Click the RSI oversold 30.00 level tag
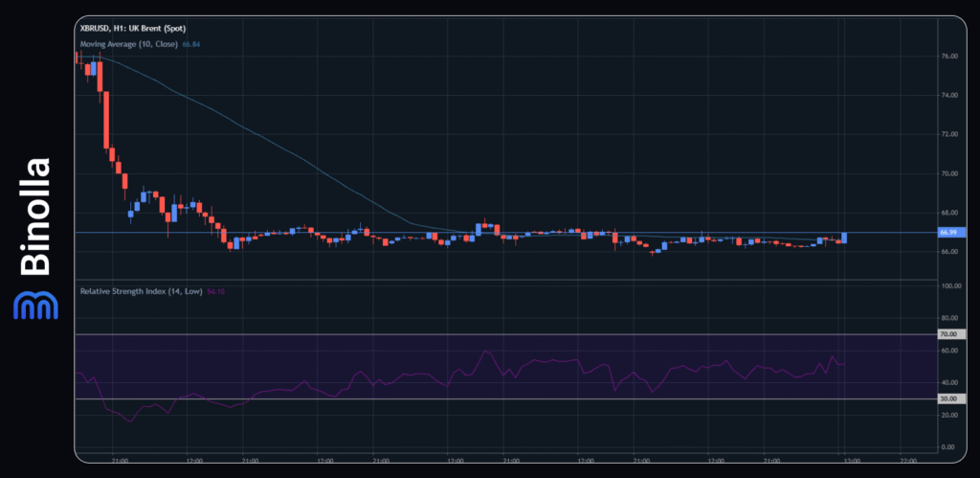 (948, 398)
